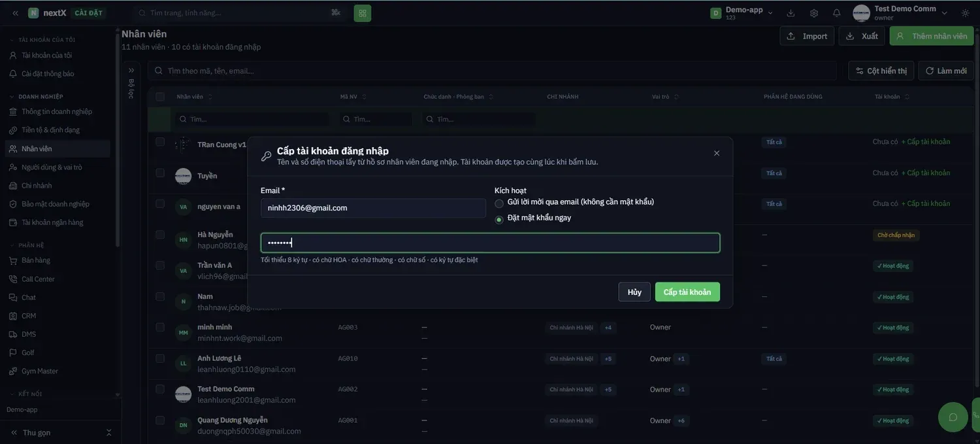
Task: Open the Demo-app workspace dropdown
Action: [x=742, y=13]
